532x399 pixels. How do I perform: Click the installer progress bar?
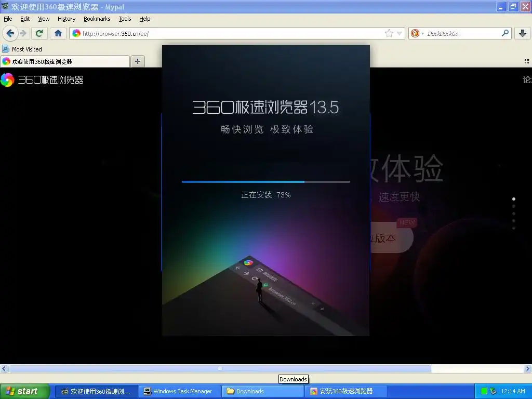tap(265, 182)
